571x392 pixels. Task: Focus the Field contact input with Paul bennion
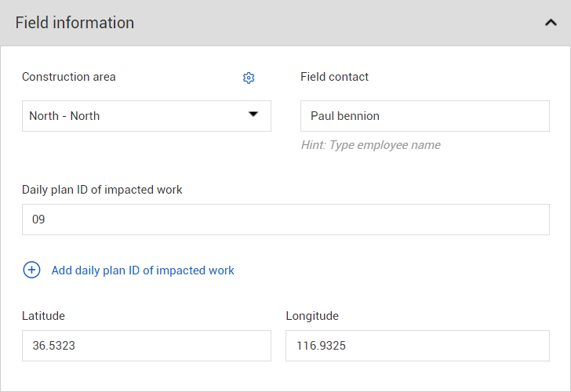(x=424, y=116)
